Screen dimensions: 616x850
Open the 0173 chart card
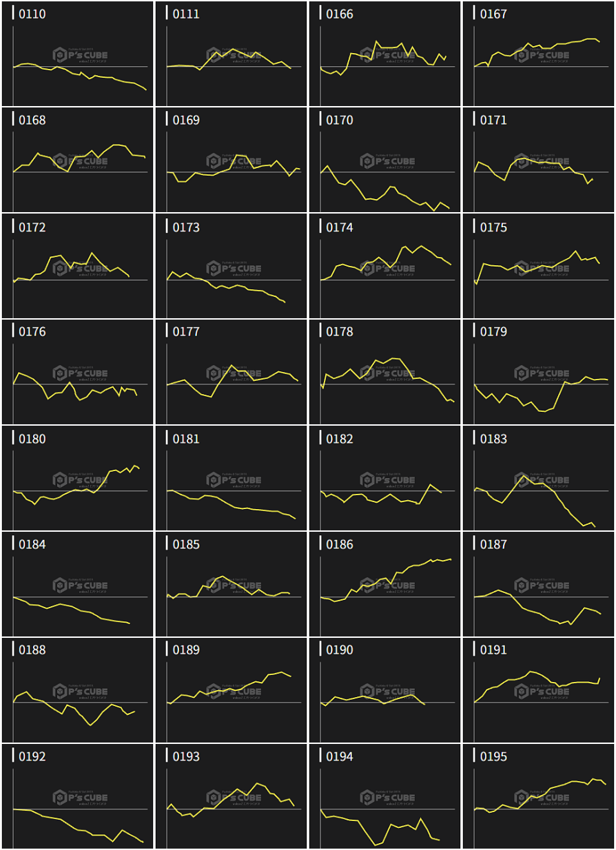[x=231, y=266]
